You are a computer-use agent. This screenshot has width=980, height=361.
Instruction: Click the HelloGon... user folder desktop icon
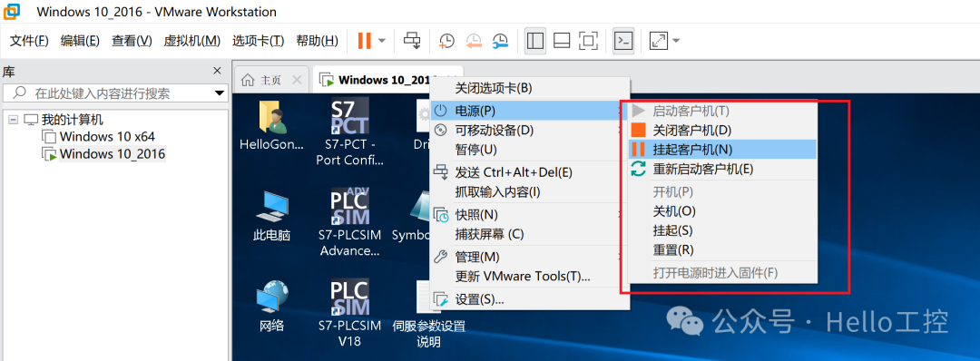pyautogui.click(x=272, y=125)
